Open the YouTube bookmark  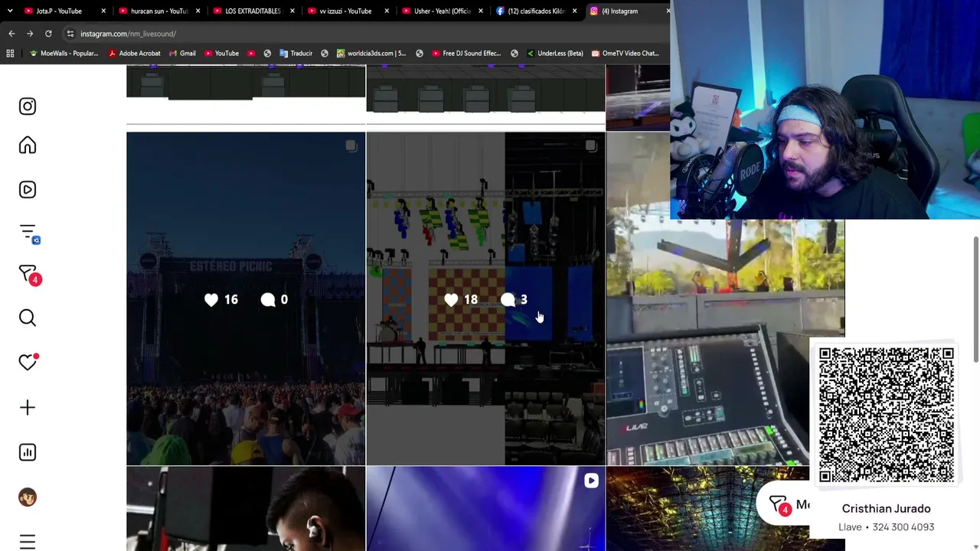(x=221, y=54)
